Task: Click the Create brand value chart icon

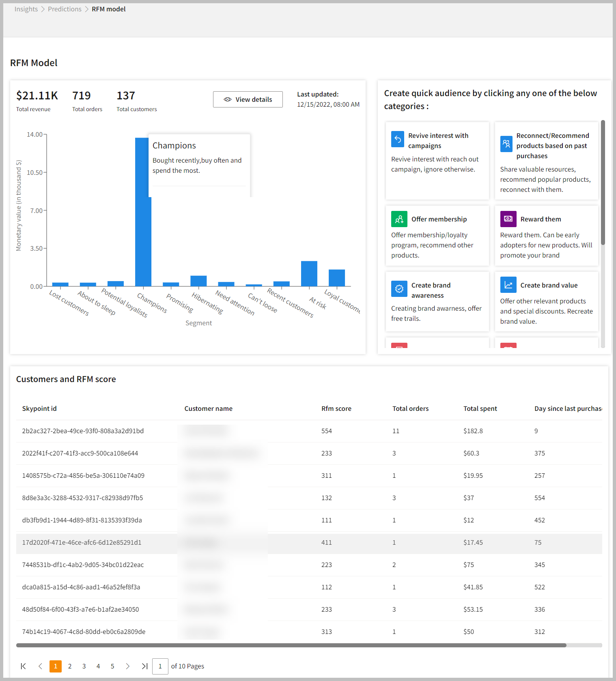Action: click(x=508, y=285)
